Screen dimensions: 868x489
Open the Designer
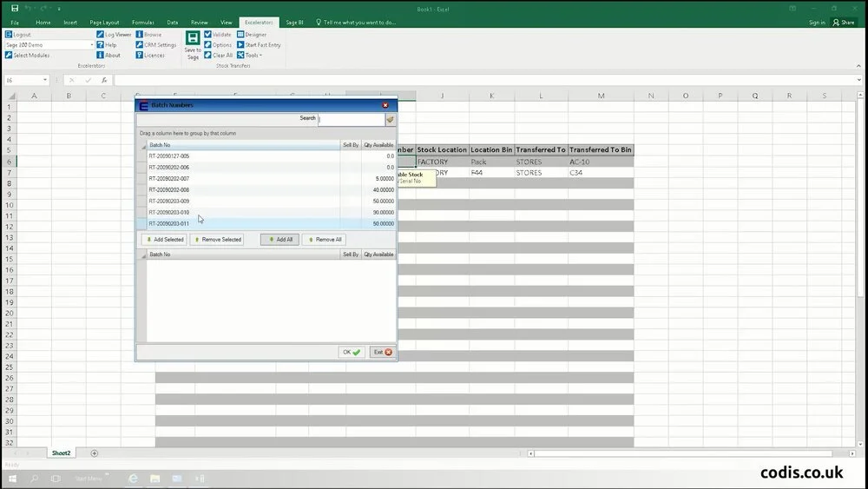252,35
